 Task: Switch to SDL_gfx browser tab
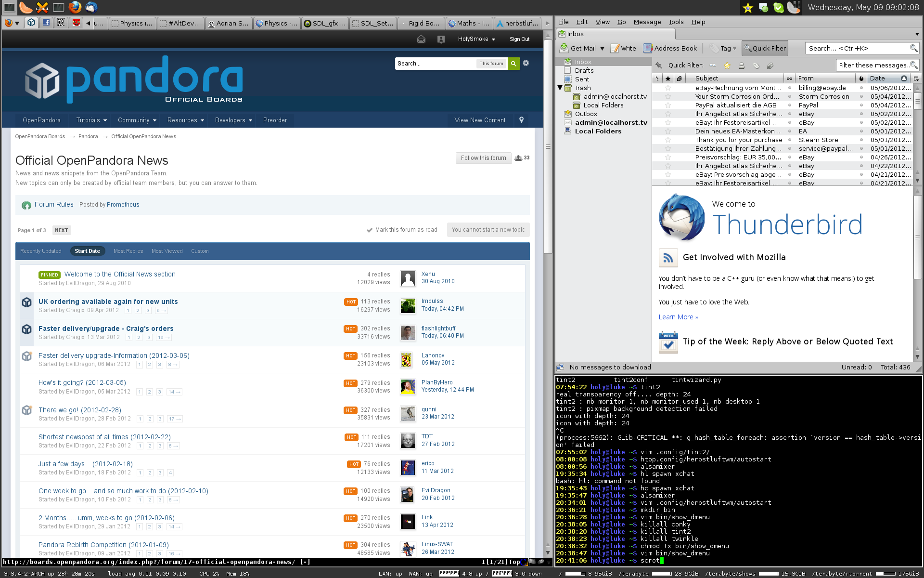click(x=325, y=23)
